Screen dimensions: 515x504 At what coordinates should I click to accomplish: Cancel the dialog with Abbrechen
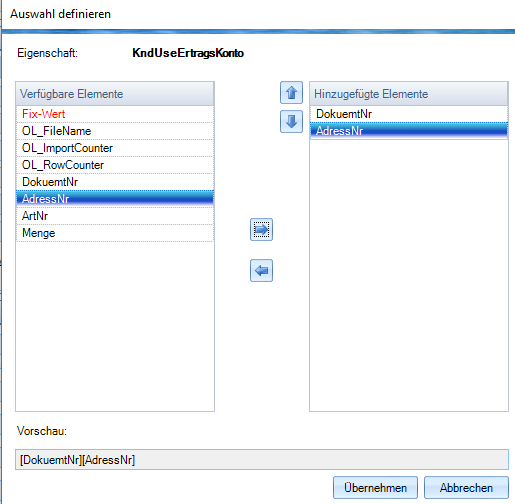tap(466, 488)
